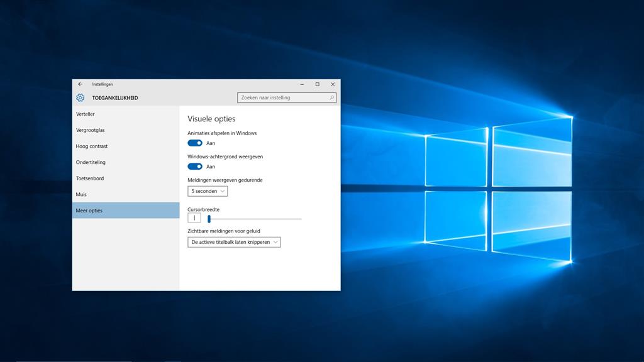The image size is (644, 362).
Task: Select Vergrootglas in the sidebar
Action: [x=126, y=130]
